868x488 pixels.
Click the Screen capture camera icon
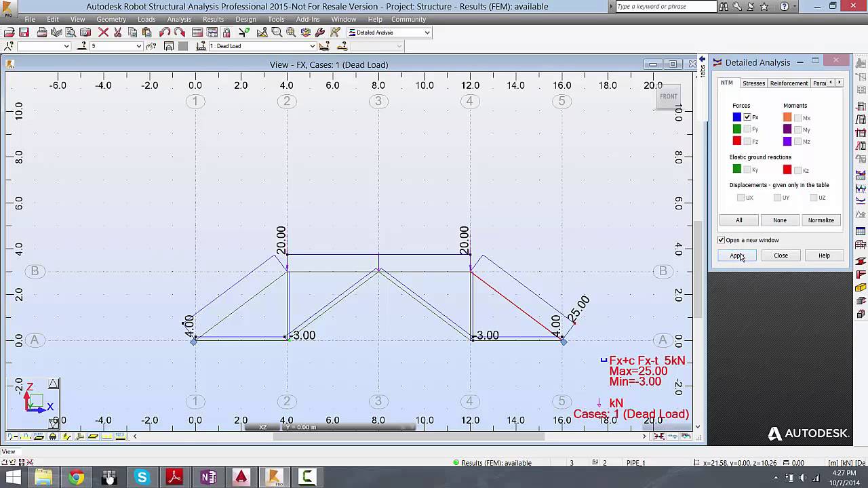coord(85,33)
